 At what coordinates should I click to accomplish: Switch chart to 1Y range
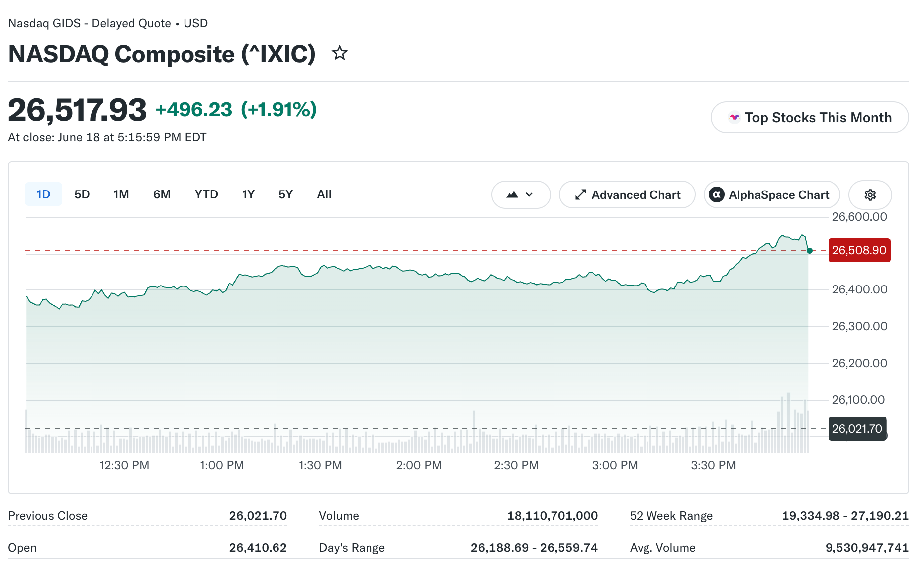click(248, 194)
